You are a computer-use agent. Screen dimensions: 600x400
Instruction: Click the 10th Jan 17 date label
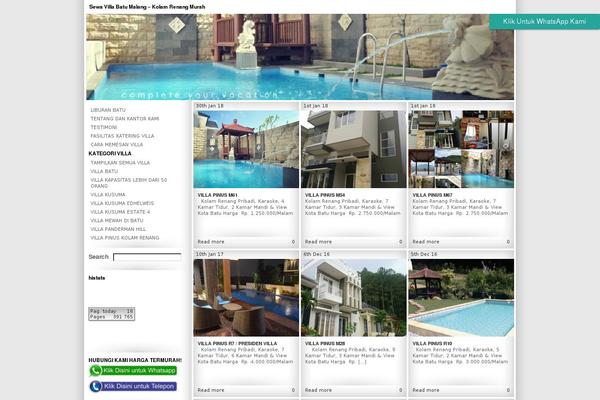[210, 254]
